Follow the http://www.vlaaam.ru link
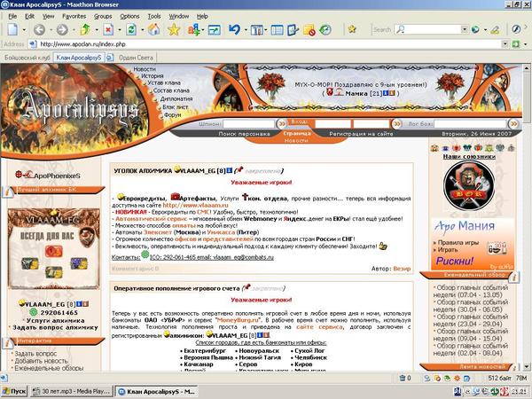This screenshot has width=532, height=399. tap(195, 206)
